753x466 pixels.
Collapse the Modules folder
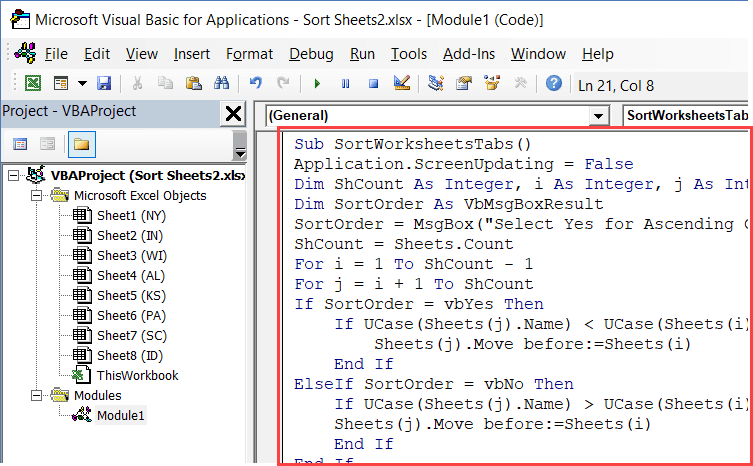pyautogui.click(x=36, y=395)
